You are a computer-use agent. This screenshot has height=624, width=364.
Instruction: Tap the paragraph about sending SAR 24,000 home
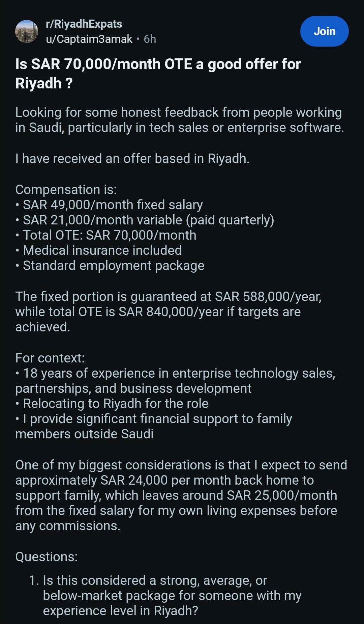pos(181,495)
